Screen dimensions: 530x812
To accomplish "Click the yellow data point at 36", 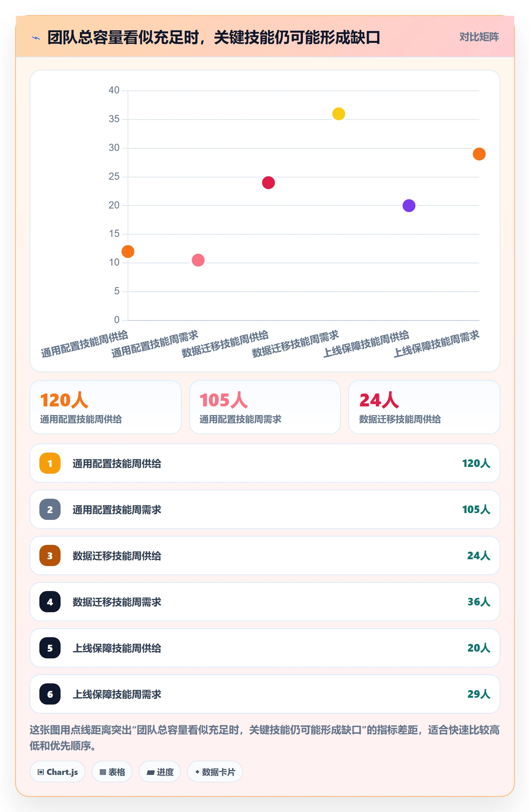I will tap(338, 114).
